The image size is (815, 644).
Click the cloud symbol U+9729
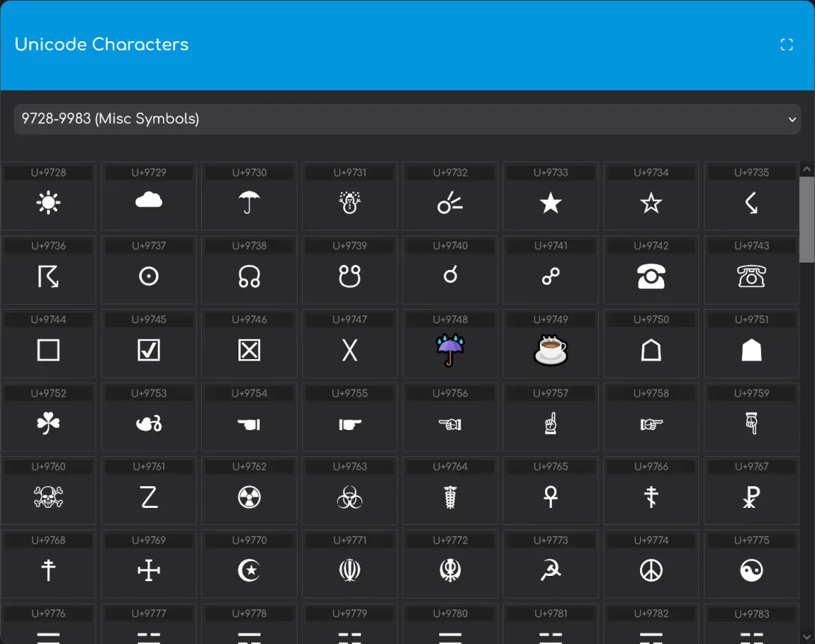(148, 202)
